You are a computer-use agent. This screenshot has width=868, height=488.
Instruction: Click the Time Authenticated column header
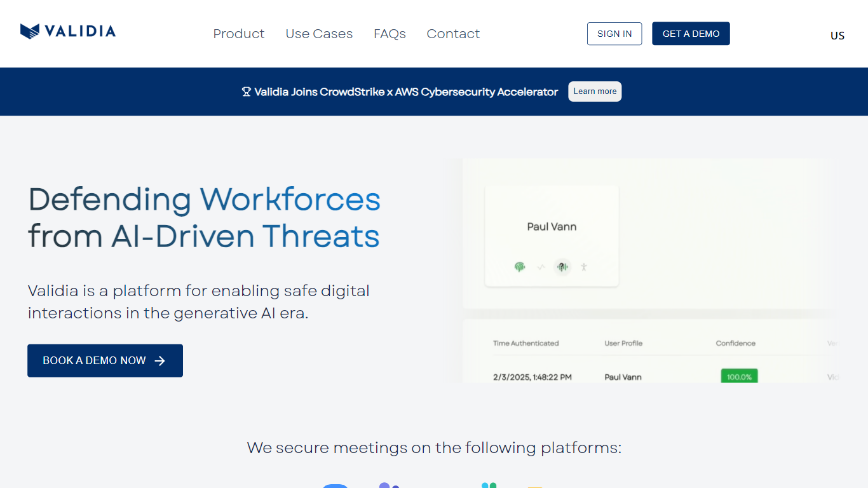click(x=526, y=343)
